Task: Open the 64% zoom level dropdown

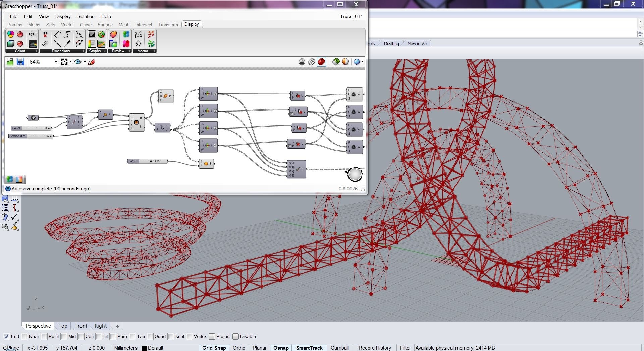Action: pyautogui.click(x=56, y=62)
